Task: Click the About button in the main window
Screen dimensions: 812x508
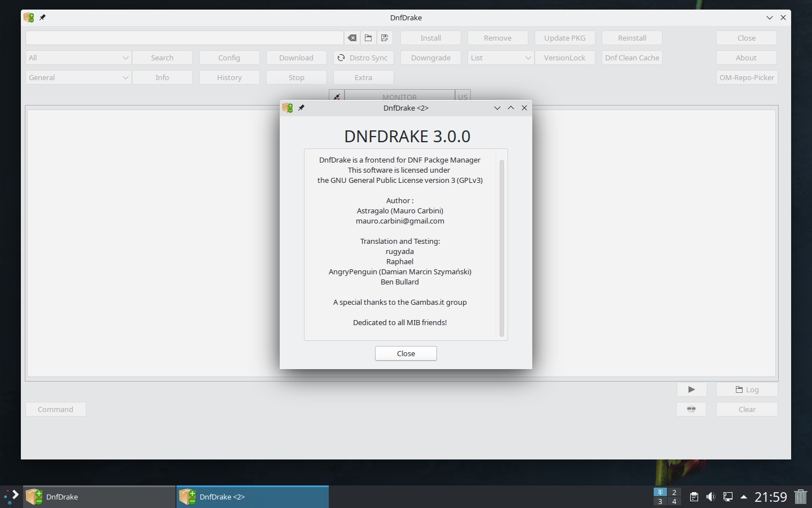Action: [747, 58]
